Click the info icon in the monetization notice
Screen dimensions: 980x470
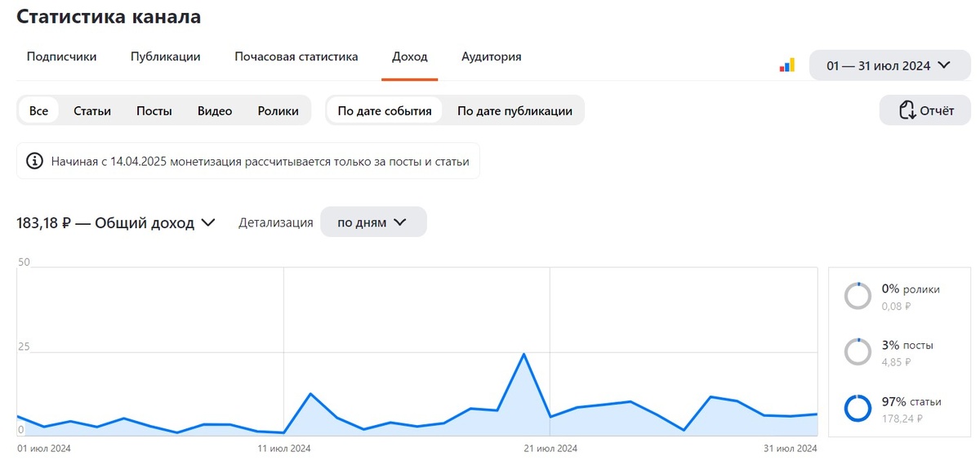click(35, 161)
